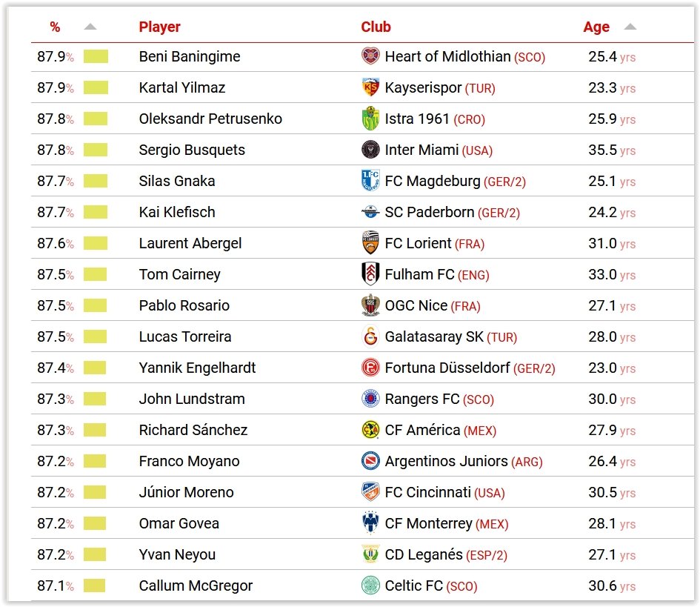The height and width of the screenshot is (607, 700).
Task: Toggle the sort arrow beside the Age column
Action: [x=629, y=25]
